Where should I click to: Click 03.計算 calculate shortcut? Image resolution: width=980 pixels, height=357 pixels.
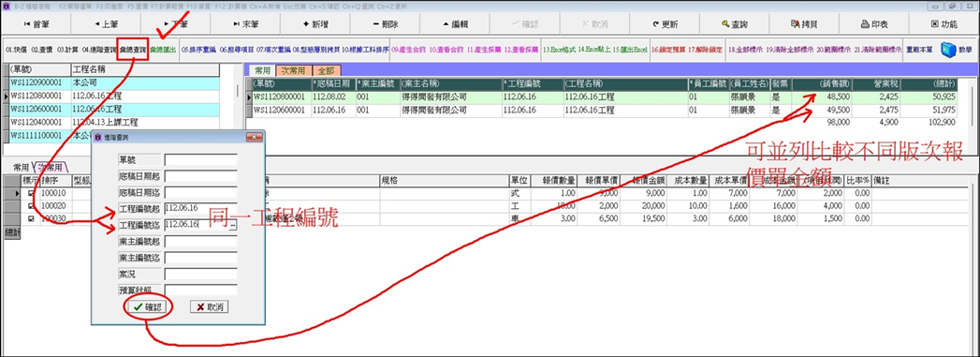pyautogui.click(x=67, y=50)
